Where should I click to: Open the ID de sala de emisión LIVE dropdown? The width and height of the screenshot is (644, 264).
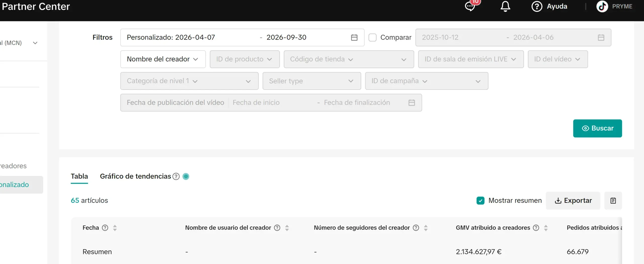471,59
